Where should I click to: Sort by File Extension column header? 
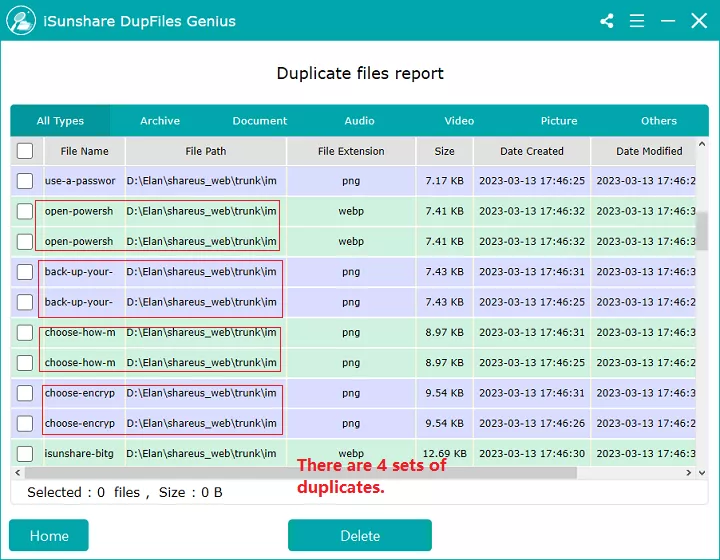(351, 151)
